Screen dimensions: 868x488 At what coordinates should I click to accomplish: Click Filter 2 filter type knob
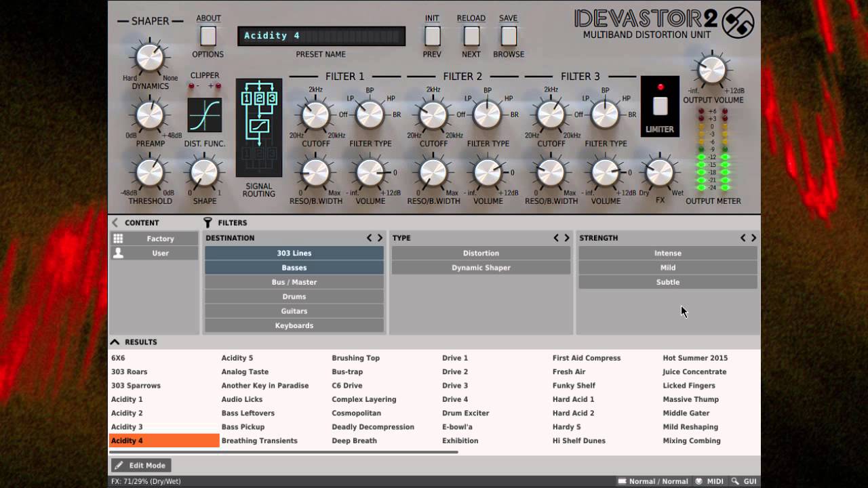[x=488, y=115]
